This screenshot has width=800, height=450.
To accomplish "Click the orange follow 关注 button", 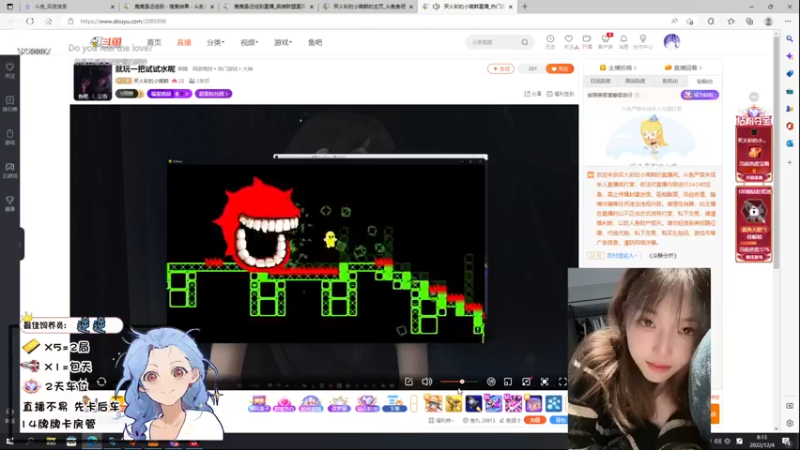I will (x=560, y=68).
